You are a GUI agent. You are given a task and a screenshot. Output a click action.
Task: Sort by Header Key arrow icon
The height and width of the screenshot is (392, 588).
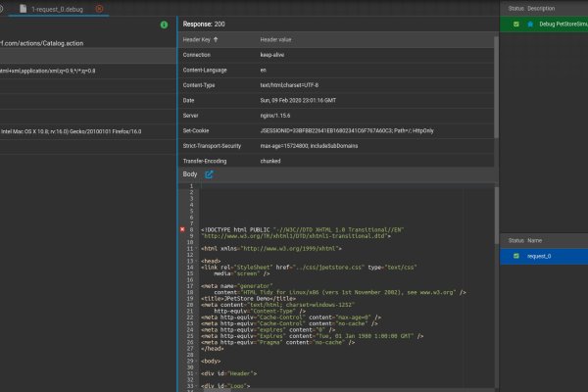pos(216,39)
